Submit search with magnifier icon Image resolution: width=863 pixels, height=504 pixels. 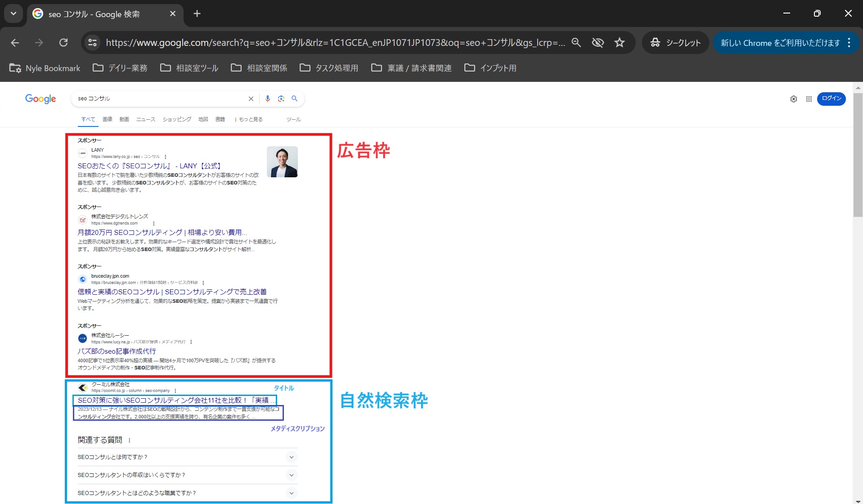pos(295,99)
